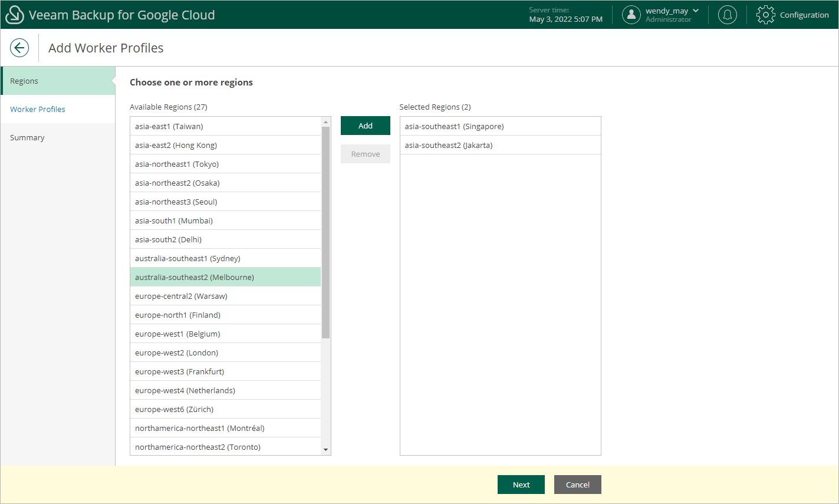Select europe-north1 (Finland) region

[x=225, y=315]
